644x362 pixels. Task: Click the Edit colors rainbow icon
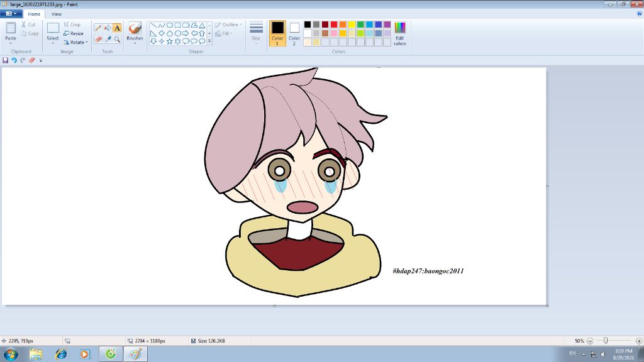(399, 28)
